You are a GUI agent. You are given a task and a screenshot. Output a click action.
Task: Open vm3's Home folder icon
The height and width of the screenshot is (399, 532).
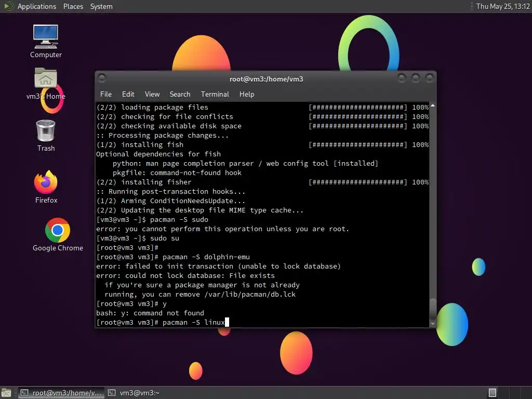tap(46, 84)
